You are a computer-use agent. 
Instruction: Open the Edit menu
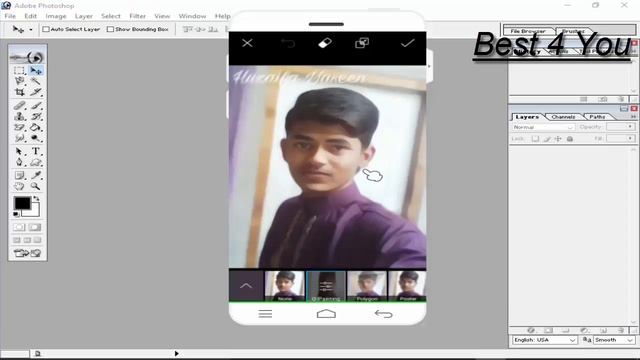pos(31,16)
